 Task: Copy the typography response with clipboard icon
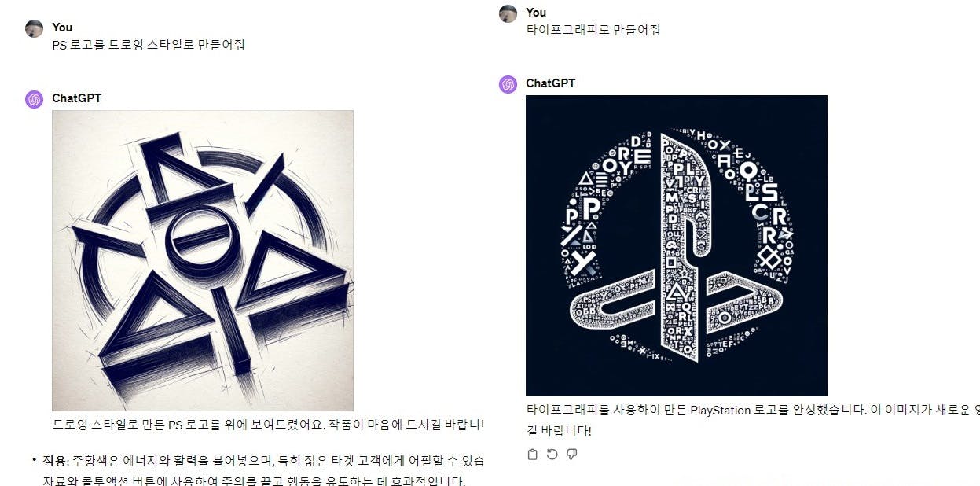coord(532,455)
